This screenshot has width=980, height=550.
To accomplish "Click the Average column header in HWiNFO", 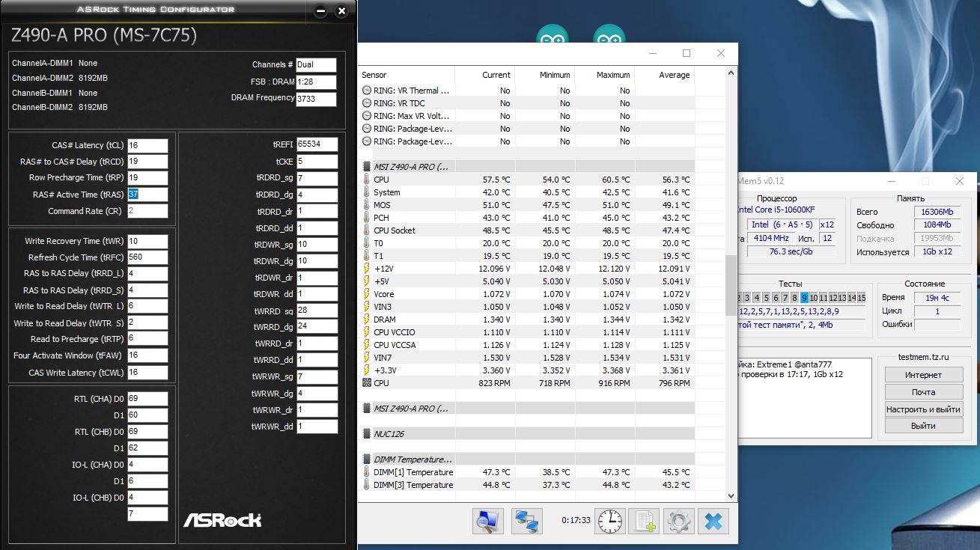I will (x=665, y=75).
